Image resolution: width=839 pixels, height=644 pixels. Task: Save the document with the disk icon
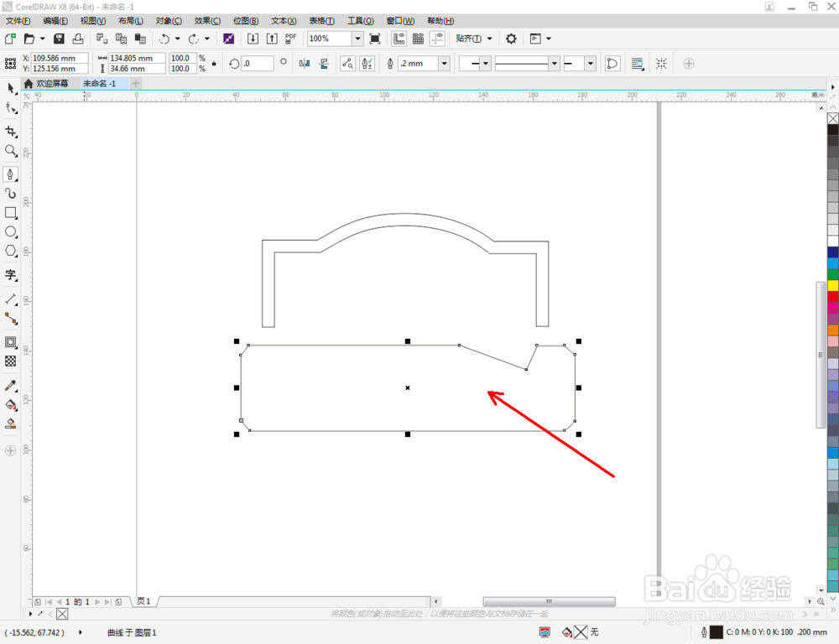tap(59, 39)
